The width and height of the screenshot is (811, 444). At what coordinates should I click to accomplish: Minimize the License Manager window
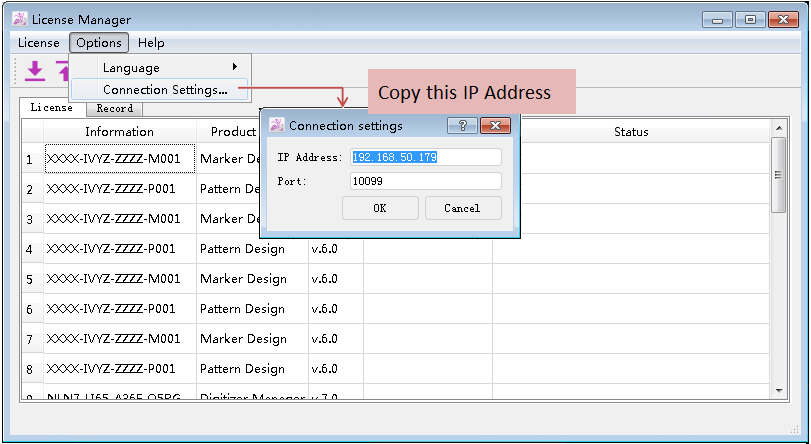pyautogui.click(x=717, y=19)
